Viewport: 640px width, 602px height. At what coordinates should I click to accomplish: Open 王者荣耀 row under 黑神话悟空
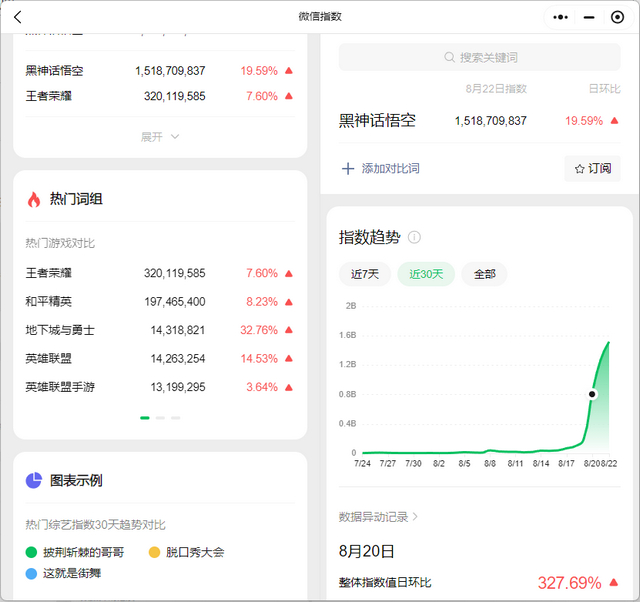point(160,96)
